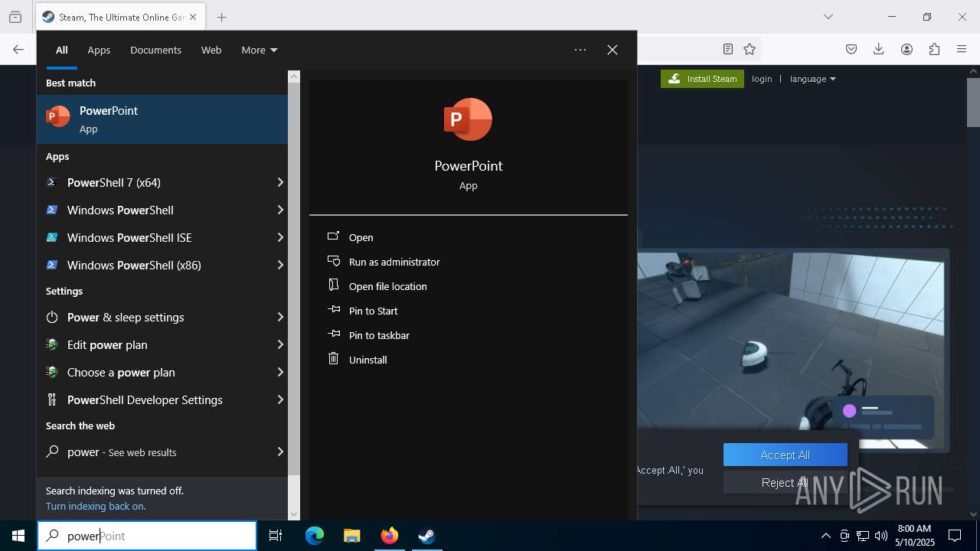Image resolution: width=980 pixels, height=551 pixels.
Task: Click the Windows PowerShell (x86) icon
Action: pyautogui.click(x=52, y=265)
